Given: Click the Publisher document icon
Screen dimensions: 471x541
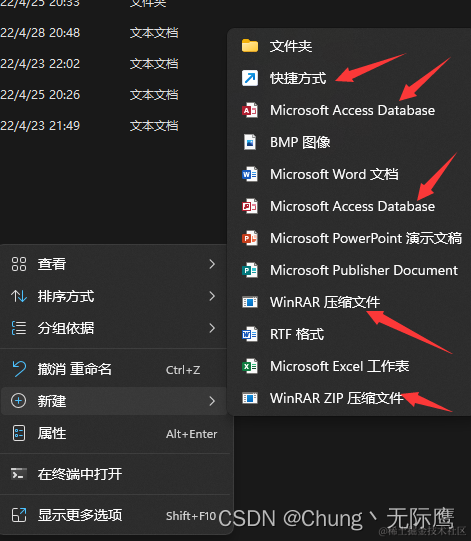Looking at the screenshot, I should 250,270.
